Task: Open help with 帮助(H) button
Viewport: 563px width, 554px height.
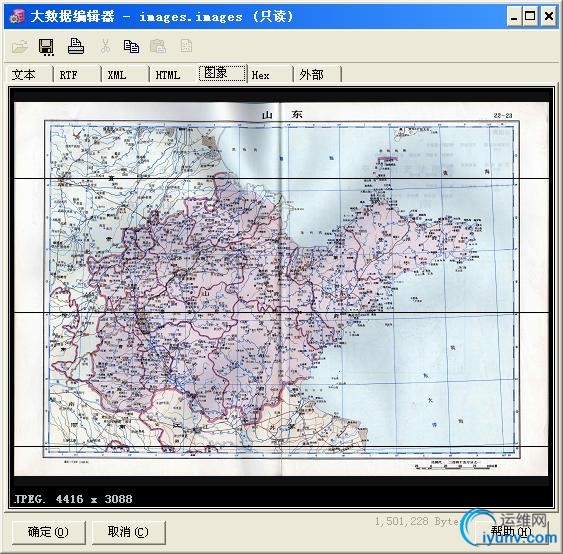Action: point(511,532)
